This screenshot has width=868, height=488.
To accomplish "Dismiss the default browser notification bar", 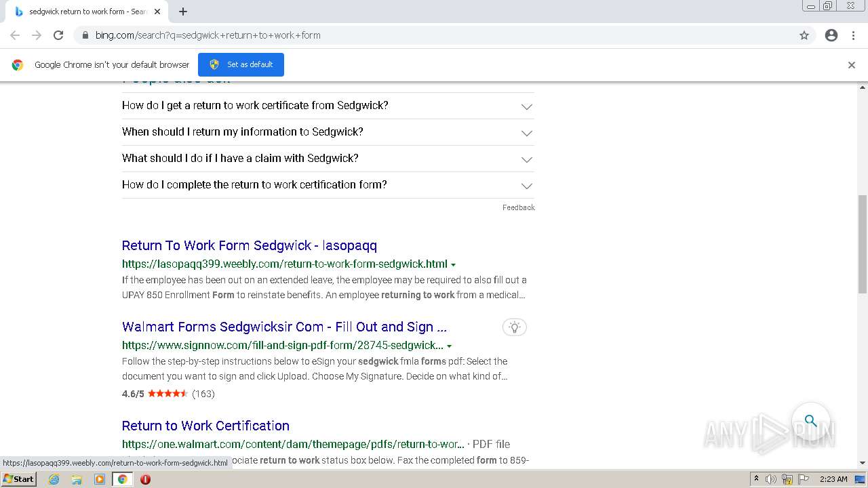I will click(x=852, y=65).
